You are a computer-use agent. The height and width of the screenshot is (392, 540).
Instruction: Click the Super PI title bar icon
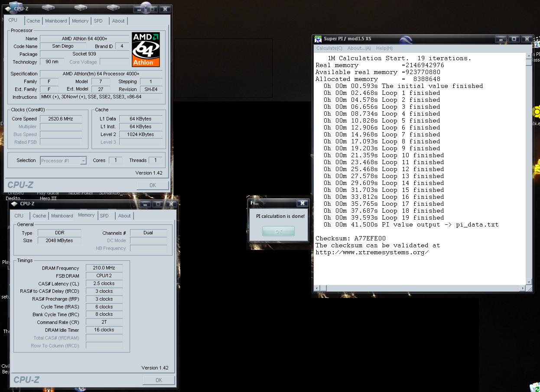(318, 39)
